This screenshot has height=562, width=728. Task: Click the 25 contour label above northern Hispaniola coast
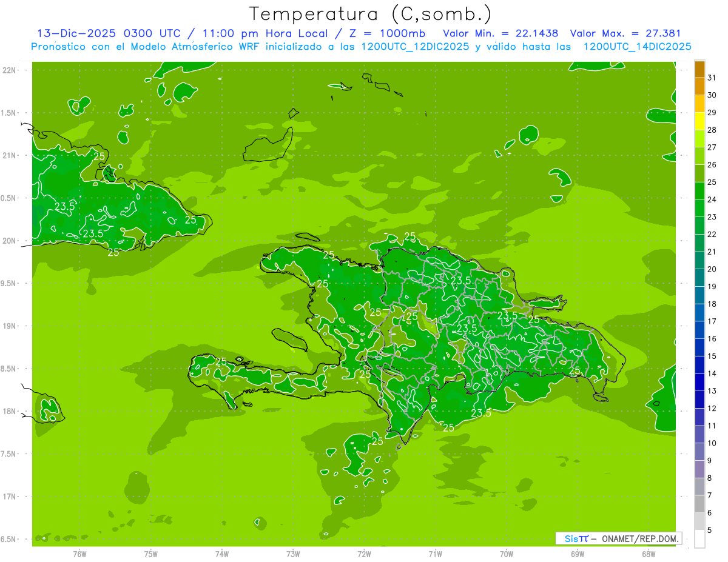[x=410, y=236]
